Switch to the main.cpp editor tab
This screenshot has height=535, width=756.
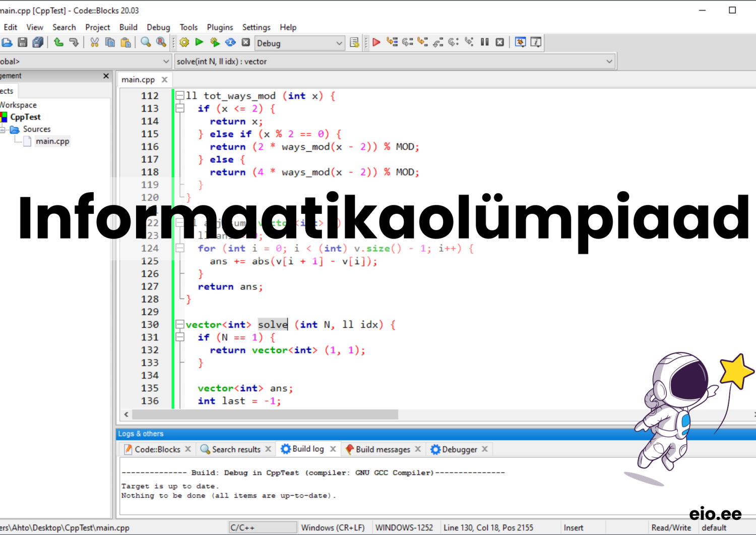coord(138,80)
